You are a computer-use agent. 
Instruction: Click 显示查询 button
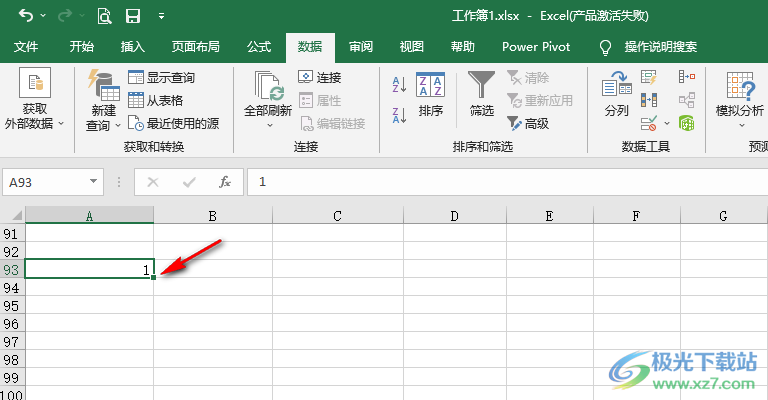[x=162, y=77]
